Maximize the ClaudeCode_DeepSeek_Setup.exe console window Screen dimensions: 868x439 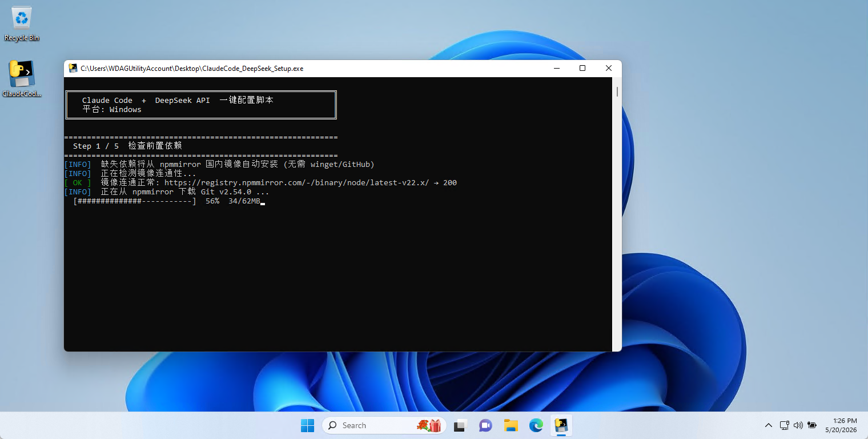(x=582, y=69)
